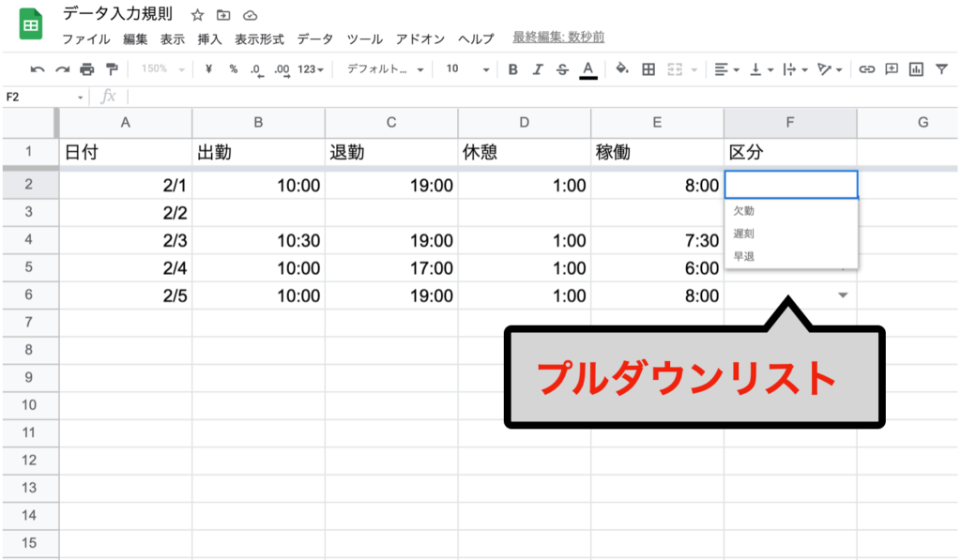Open the データ menu
Screen dimensions: 961x560
pyautogui.click(x=315, y=39)
